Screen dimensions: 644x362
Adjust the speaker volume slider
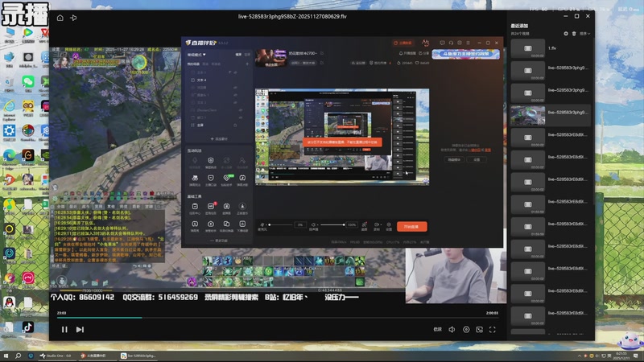click(332, 225)
